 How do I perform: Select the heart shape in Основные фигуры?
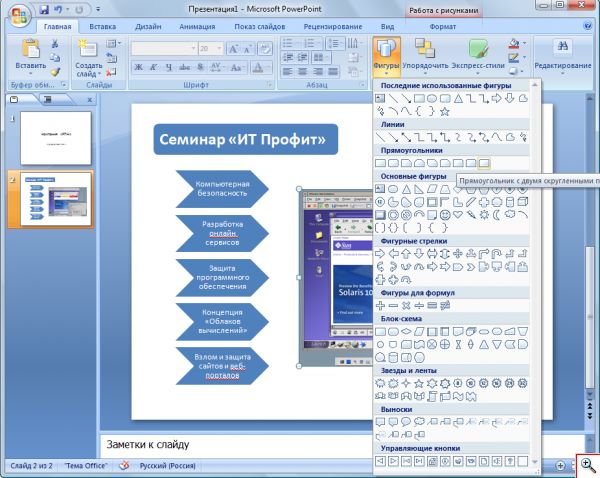coord(458,215)
